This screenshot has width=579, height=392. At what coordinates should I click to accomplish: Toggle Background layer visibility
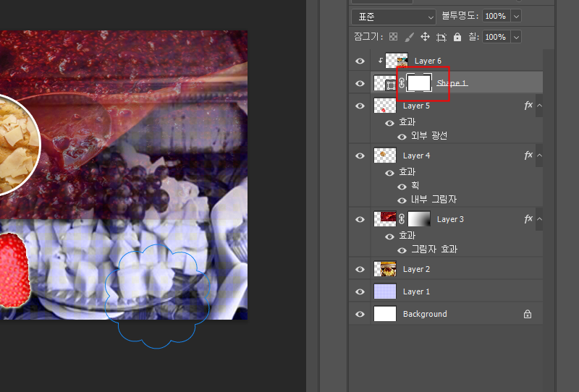(x=360, y=315)
